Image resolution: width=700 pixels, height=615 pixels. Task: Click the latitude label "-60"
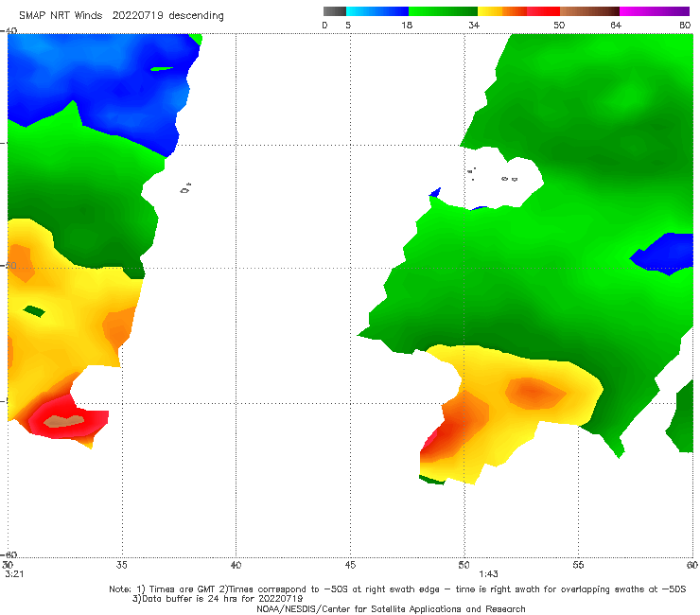click(9, 554)
